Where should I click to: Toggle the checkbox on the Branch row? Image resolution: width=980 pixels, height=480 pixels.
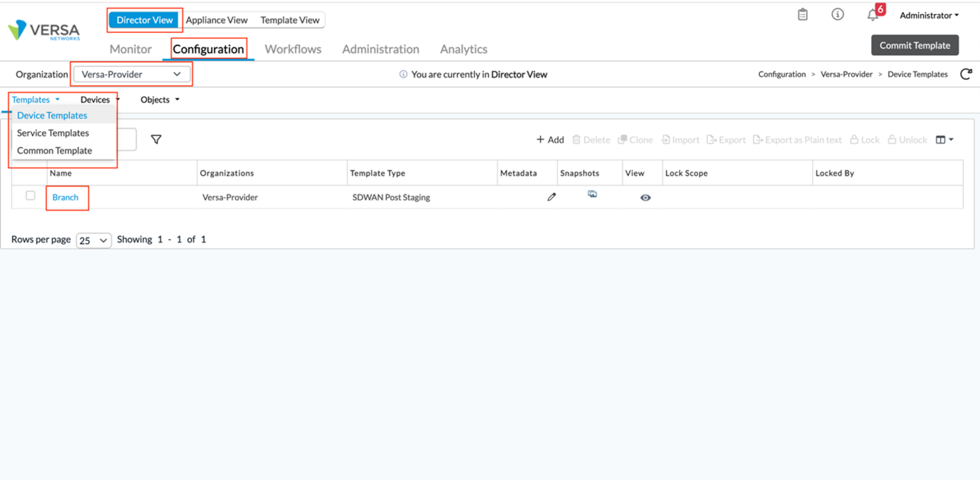tap(31, 196)
